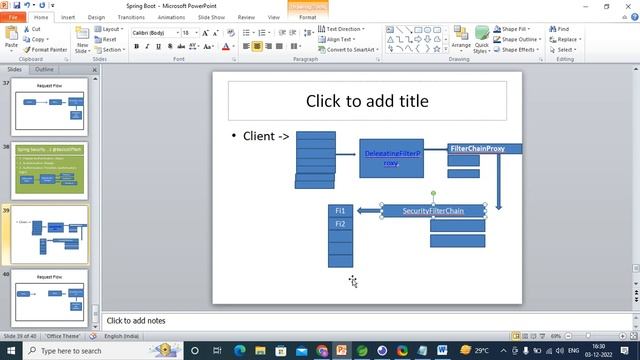The width and height of the screenshot is (640, 360).
Task: Open the Align Text dropdown
Action: click(337, 39)
